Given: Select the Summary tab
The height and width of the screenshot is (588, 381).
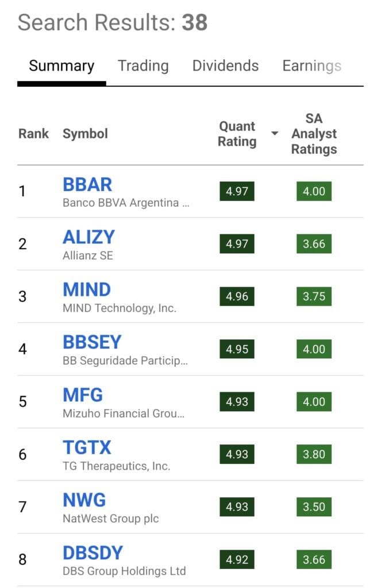Looking at the screenshot, I should (61, 66).
